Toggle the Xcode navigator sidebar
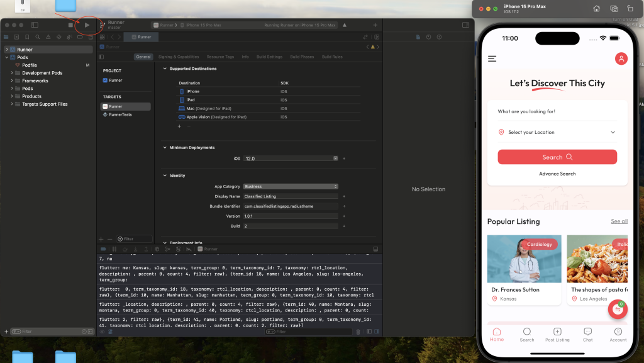The height and width of the screenshot is (363, 644). (35, 25)
